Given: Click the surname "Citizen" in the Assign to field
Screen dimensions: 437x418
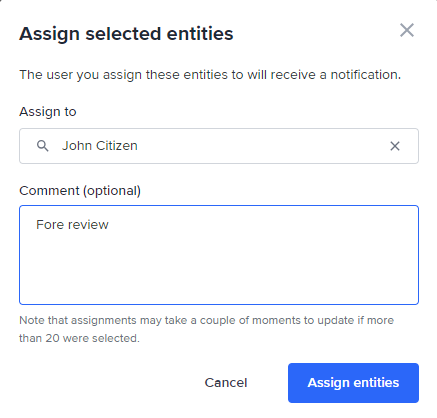Looking at the screenshot, I should [117, 146].
